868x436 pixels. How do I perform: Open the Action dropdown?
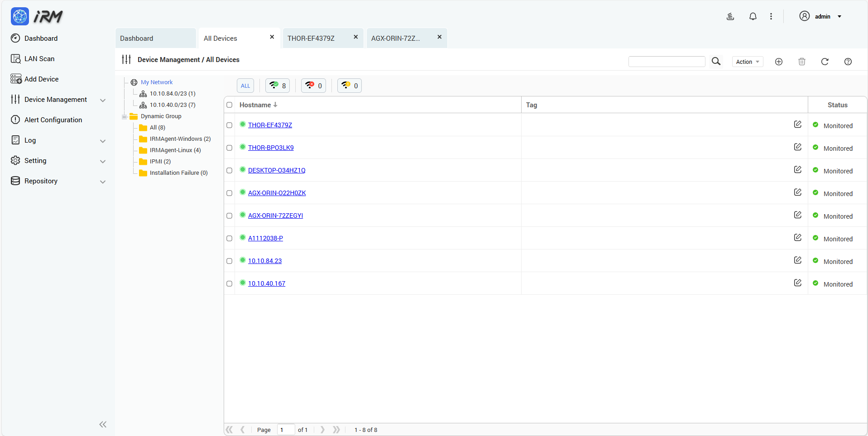pos(748,62)
